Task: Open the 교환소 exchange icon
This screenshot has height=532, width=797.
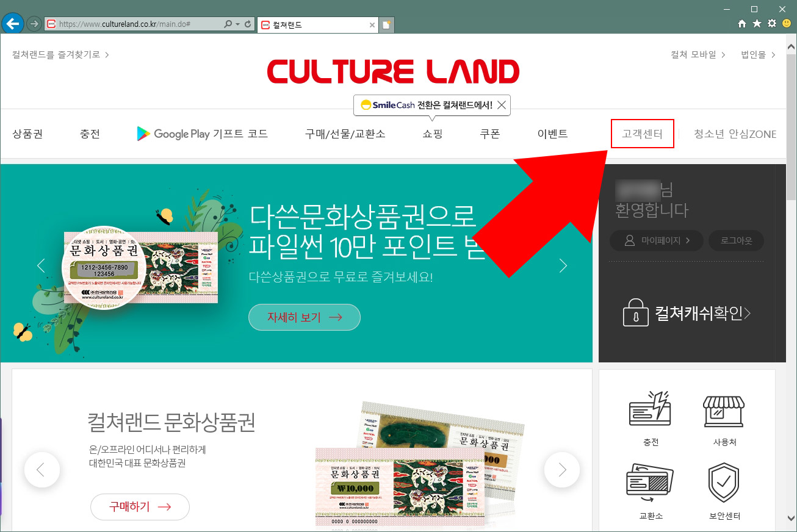Action: tap(651, 484)
